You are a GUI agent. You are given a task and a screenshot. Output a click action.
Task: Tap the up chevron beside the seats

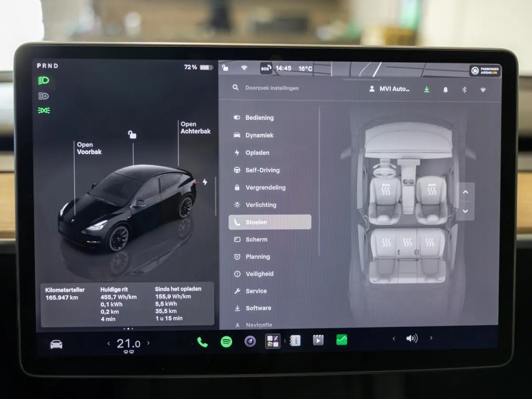pos(465,192)
